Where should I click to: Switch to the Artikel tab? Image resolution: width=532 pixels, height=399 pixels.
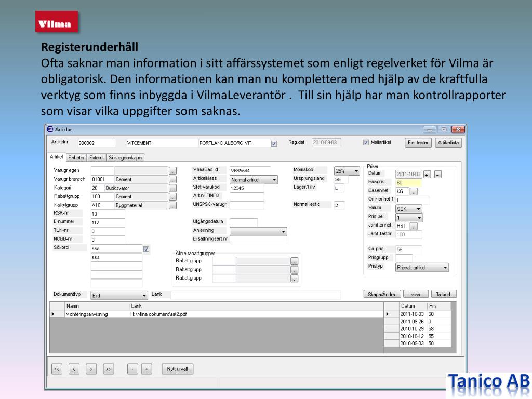click(56, 157)
